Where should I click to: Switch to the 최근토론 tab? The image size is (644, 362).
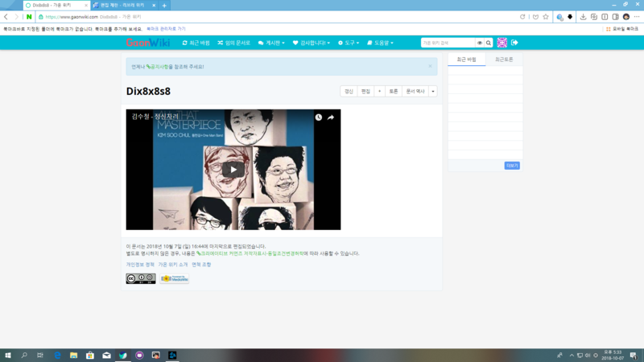point(504,60)
